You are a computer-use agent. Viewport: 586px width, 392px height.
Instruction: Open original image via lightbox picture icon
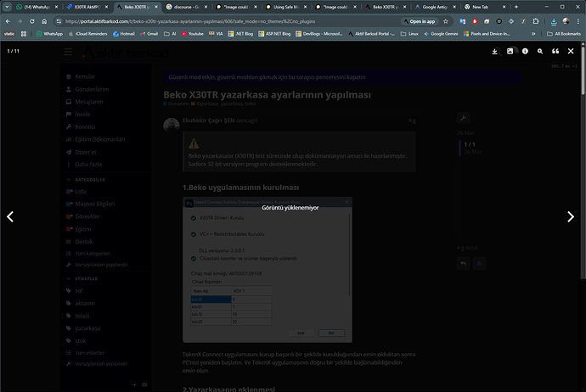pyautogui.click(x=510, y=51)
